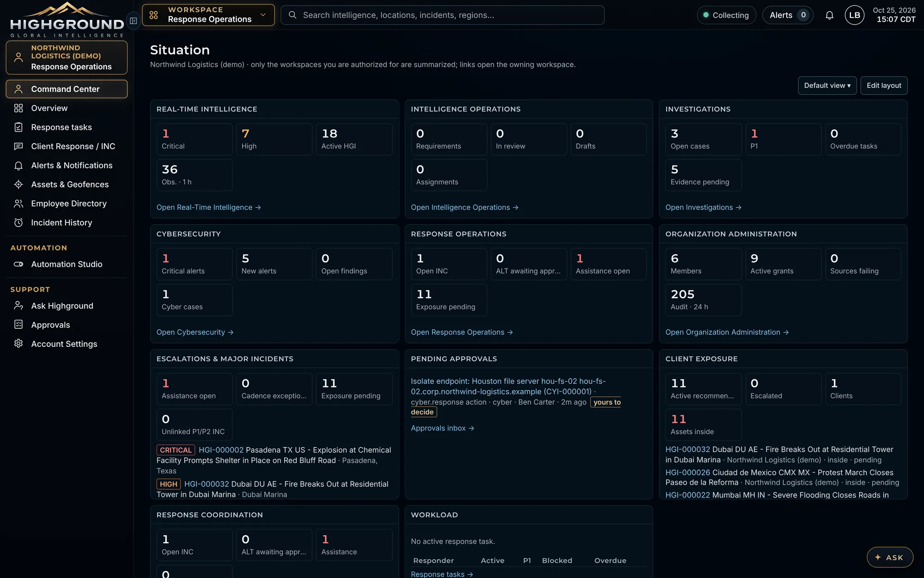Follow the Open Cybersecurity link
This screenshot has height=578, width=924.
(x=195, y=332)
